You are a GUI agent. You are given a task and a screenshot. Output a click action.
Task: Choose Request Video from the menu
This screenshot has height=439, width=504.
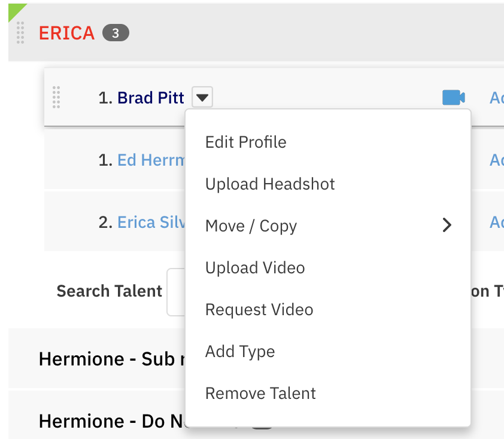tap(259, 310)
